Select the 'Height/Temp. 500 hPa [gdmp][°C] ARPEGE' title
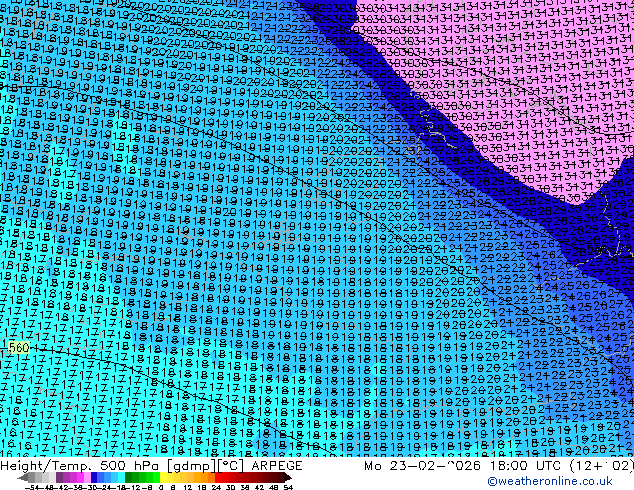The image size is (634, 490). (151, 466)
